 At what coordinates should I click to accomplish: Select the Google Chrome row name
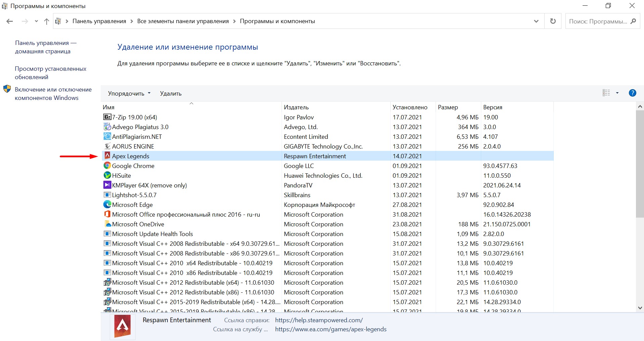133,166
